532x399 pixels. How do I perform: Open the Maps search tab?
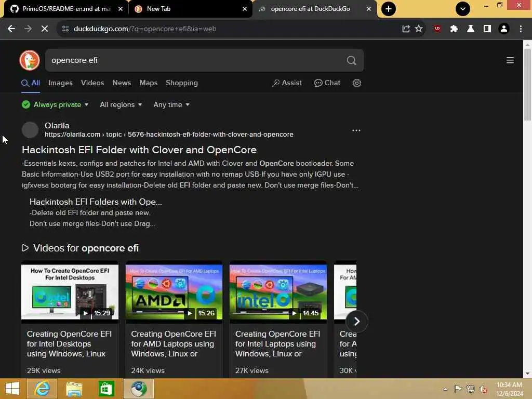coord(149,83)
